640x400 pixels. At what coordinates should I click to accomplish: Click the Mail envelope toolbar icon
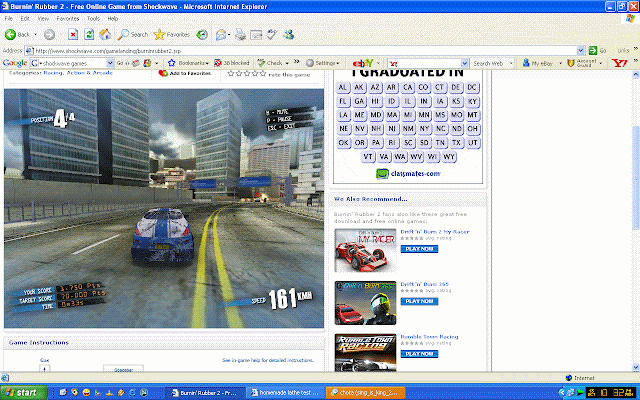pyautogui.click(x=221, y=35)
